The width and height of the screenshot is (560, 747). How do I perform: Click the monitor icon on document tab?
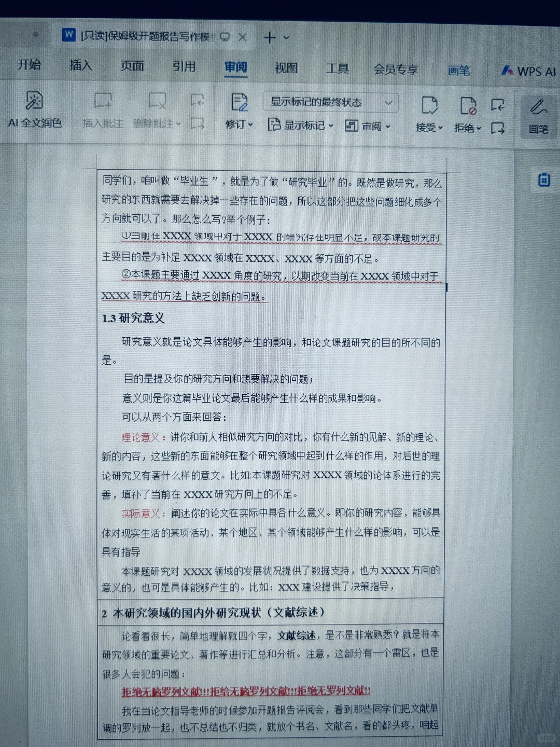pos(225,37)
